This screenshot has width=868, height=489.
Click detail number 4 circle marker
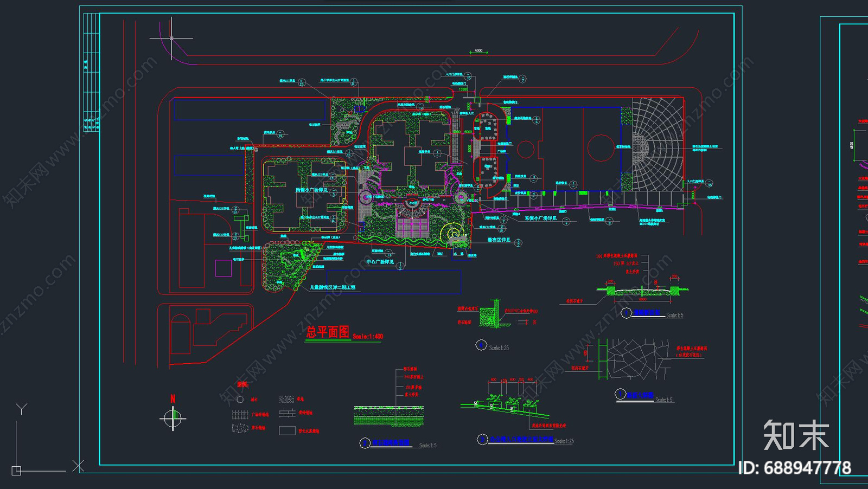(481, 345)
